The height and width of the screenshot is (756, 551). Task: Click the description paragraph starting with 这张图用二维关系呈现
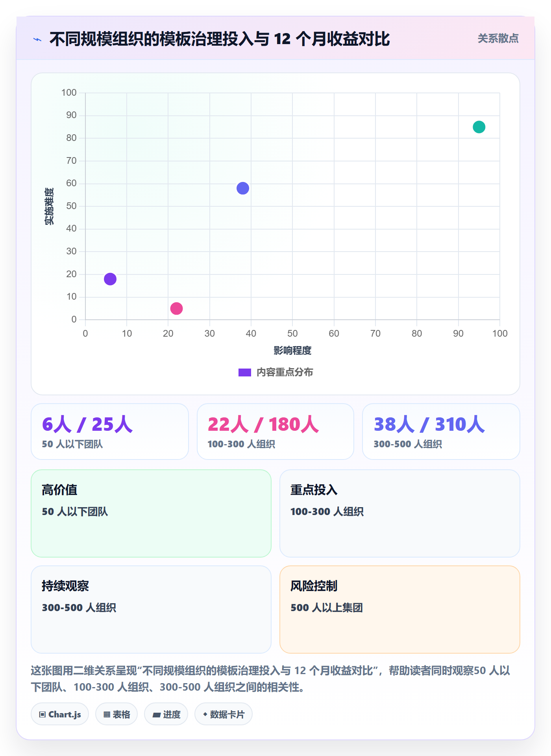271,679
